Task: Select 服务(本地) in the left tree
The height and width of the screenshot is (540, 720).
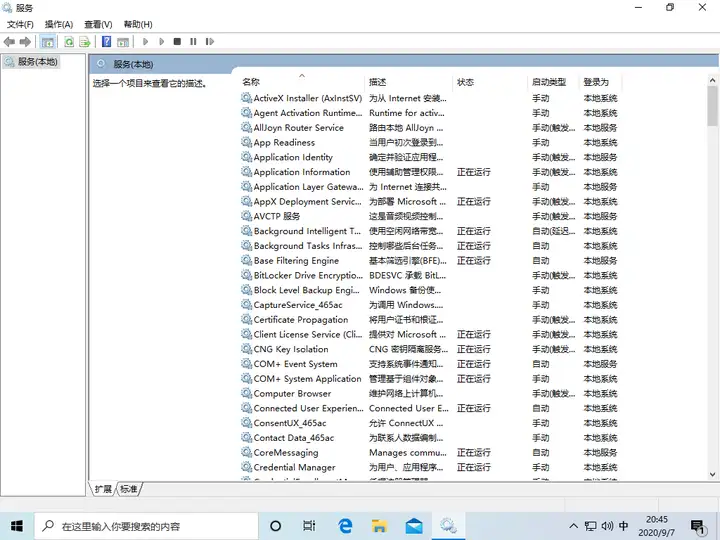Action: click(x=31, y=62)
